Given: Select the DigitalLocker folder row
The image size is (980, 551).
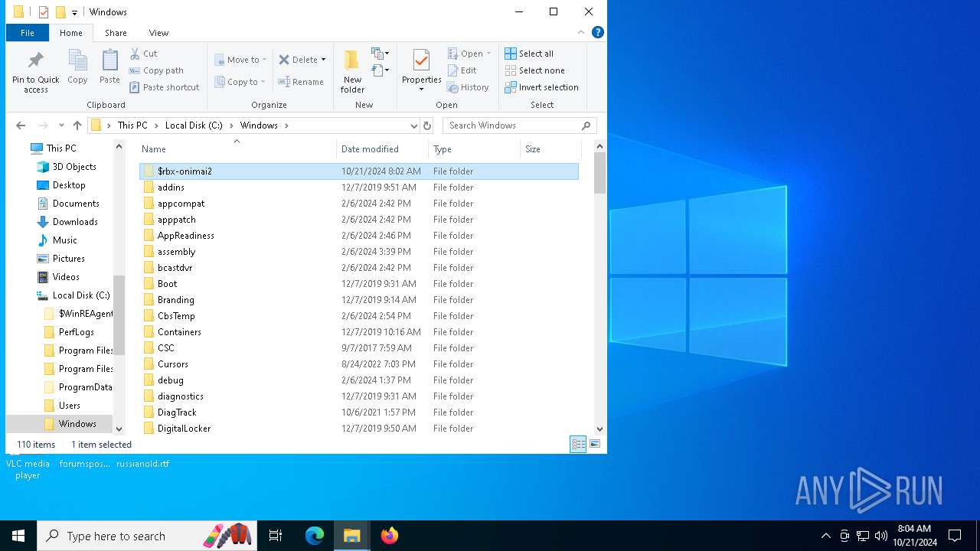Looking at the screenshot, I should click(x=358, y=429).
